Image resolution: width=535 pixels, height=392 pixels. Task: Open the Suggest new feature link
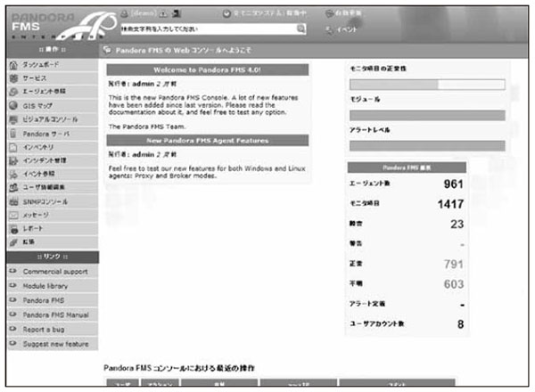[x=56, y=344]
